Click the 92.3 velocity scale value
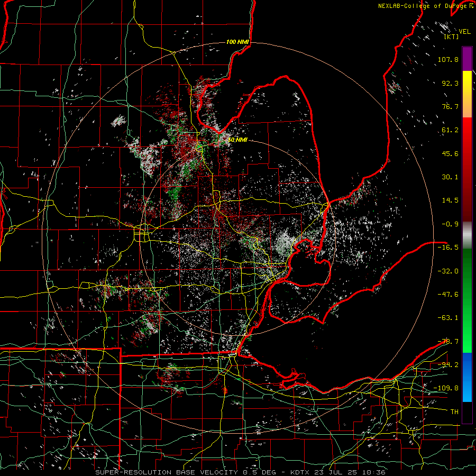The height and width of the screenshot is (476, 476). (x=450, y=83)
